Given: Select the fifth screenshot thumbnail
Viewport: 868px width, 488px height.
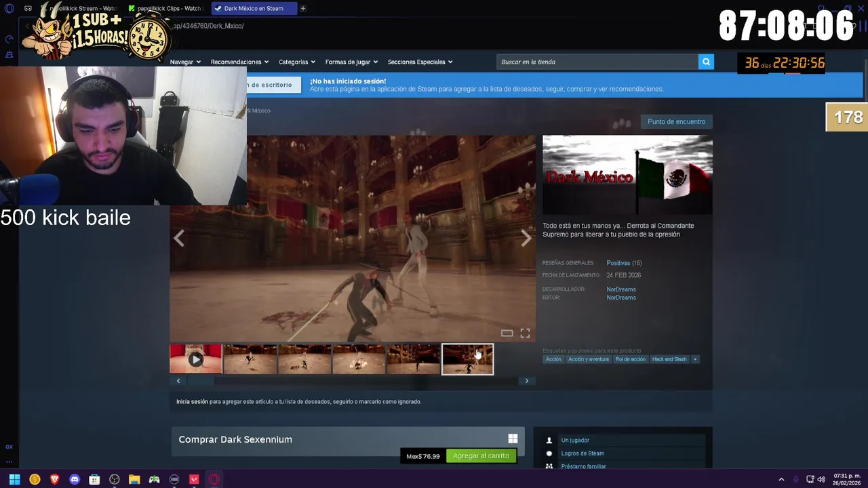Looking at the screenshot, I should tap(413, 359).
